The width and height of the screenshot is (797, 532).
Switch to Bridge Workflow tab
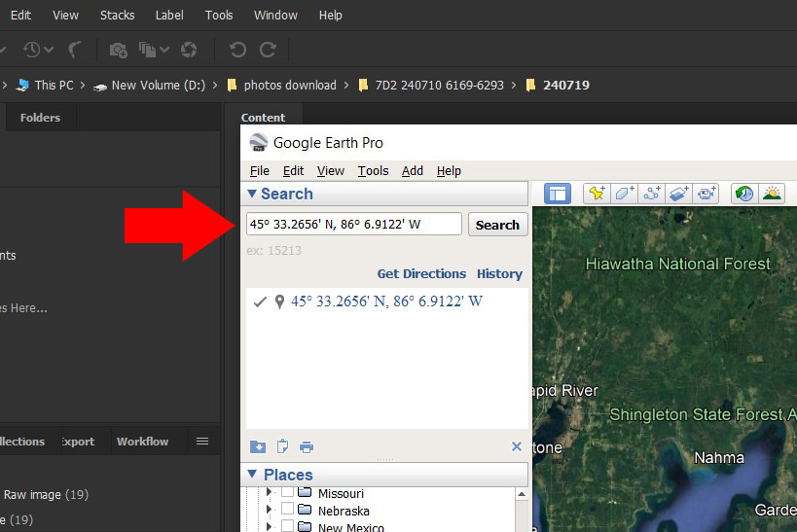pyautogui.click(x=142, y=441)
